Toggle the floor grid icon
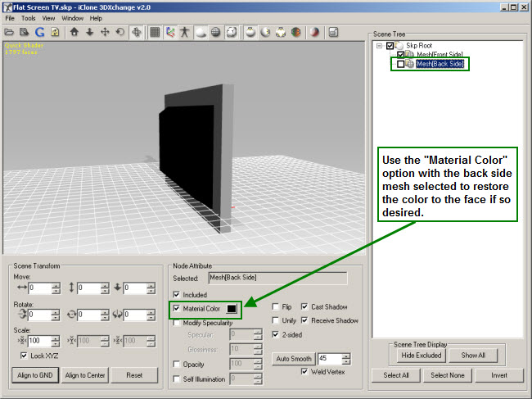The height and width of the screenshot is (399, 532). click(155, 33)
